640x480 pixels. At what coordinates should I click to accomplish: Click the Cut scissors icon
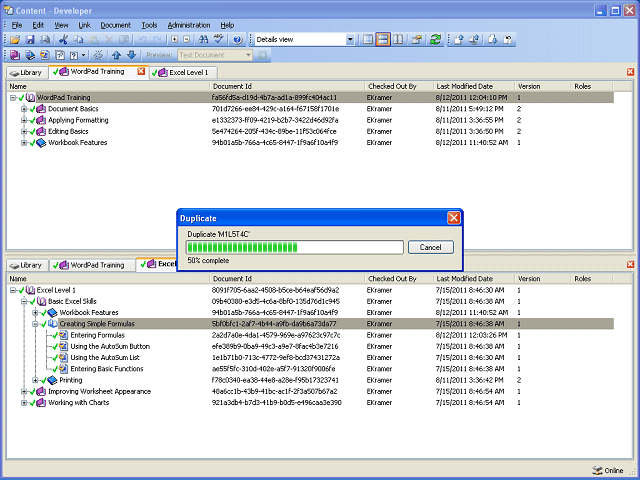tap(63, 40)
